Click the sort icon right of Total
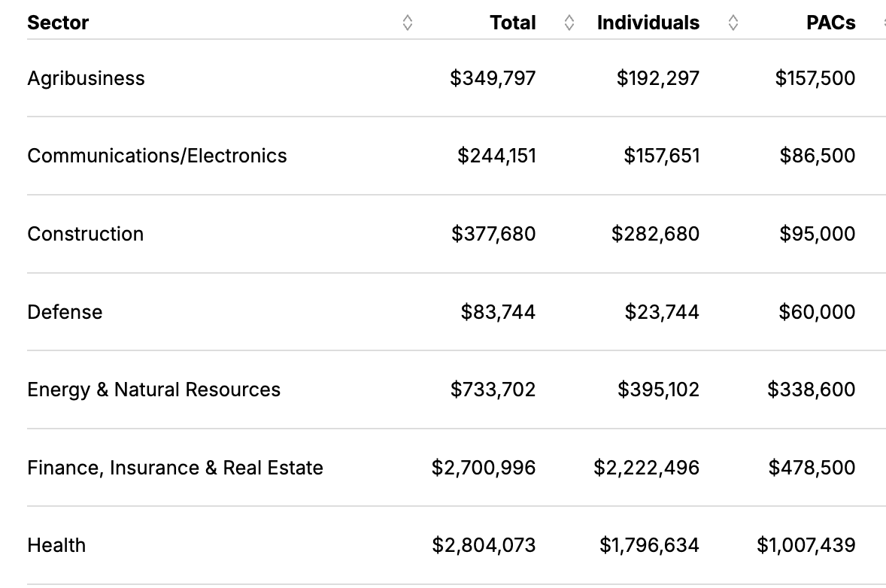Screen dimensions: 886x588 point(569,23)
